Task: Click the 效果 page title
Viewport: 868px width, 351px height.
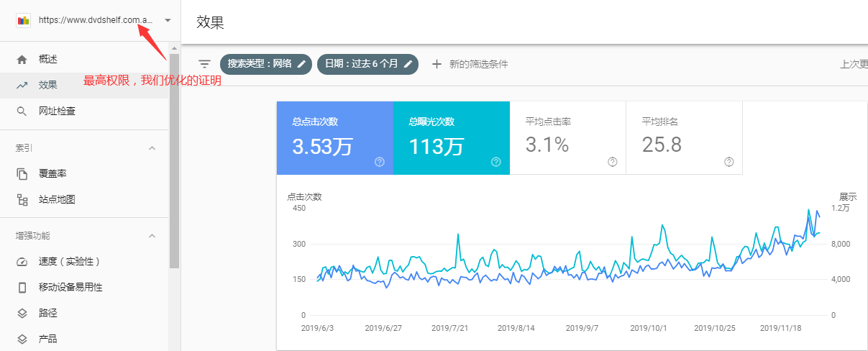Action: (x=210, y=22)
